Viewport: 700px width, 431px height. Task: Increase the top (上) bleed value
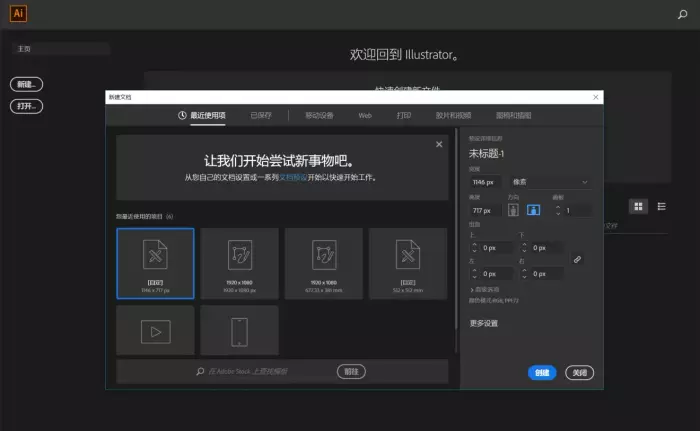point(474,245)
